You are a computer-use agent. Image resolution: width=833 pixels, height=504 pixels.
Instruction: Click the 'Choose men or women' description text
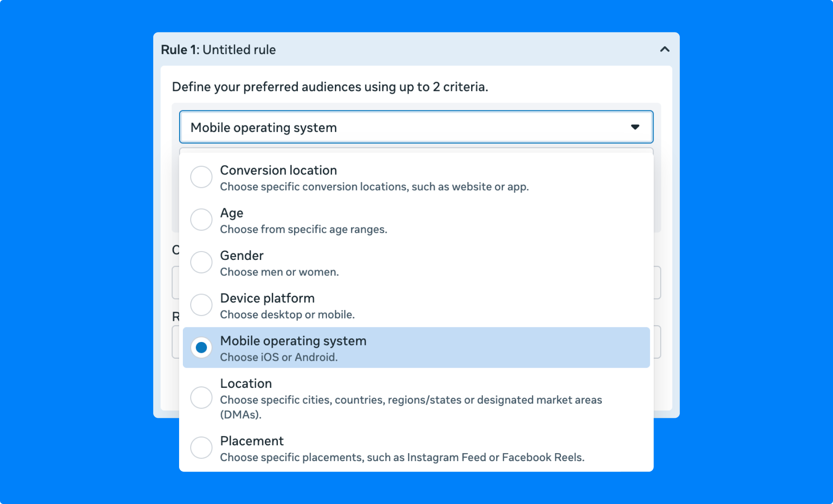click(x=279, y=272)
